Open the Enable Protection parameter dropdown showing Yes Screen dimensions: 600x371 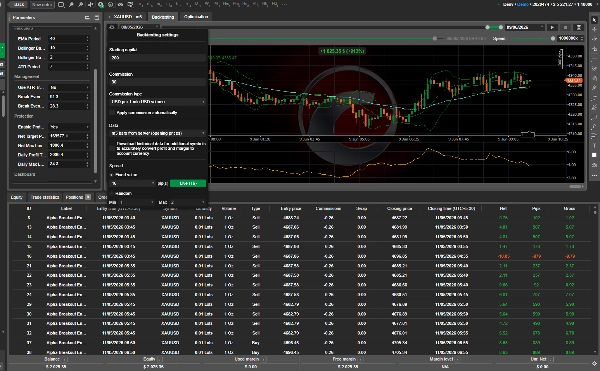69,127
